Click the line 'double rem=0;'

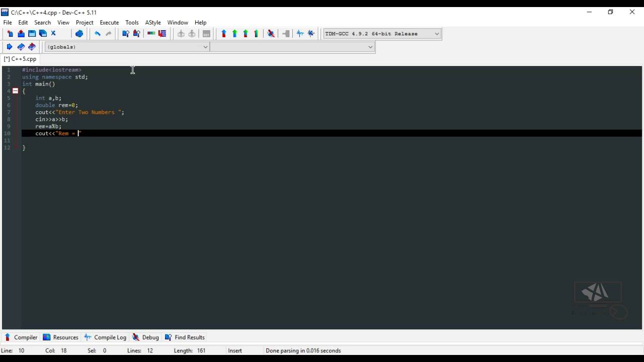pyautogui.click(x=57, y=105)
